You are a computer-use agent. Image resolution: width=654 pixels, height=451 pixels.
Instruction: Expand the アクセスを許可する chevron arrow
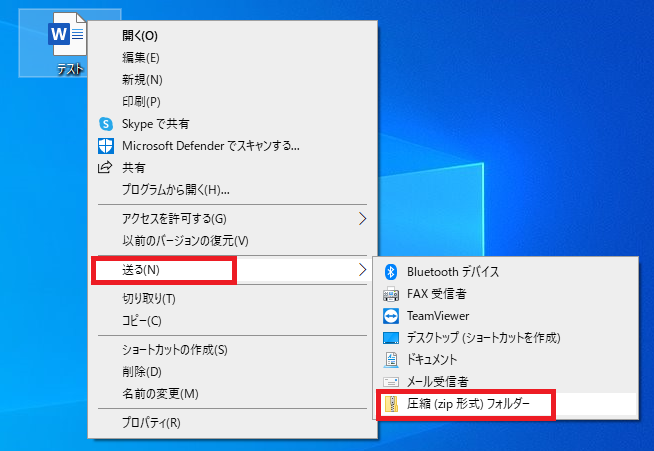point(362,219)
